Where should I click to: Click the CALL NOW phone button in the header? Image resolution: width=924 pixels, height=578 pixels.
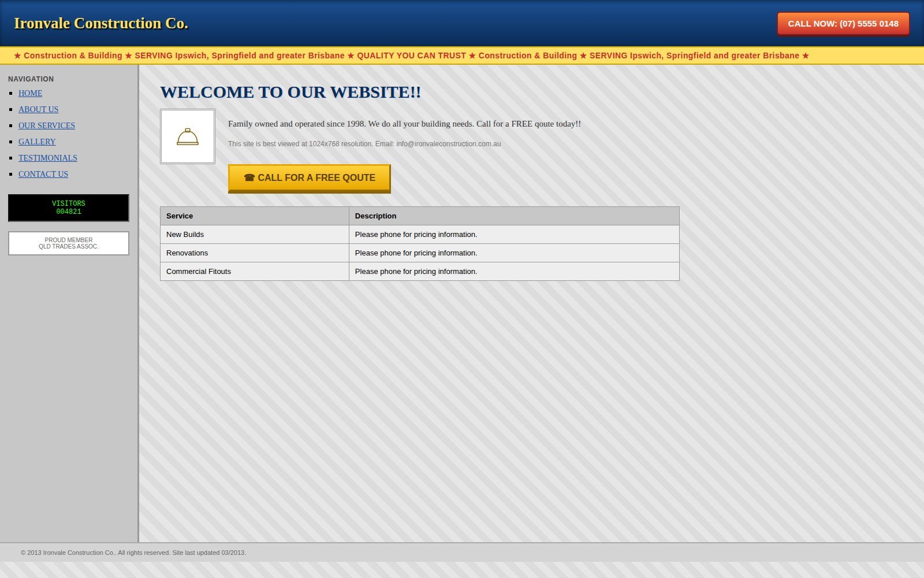click(x=843, y=24)
